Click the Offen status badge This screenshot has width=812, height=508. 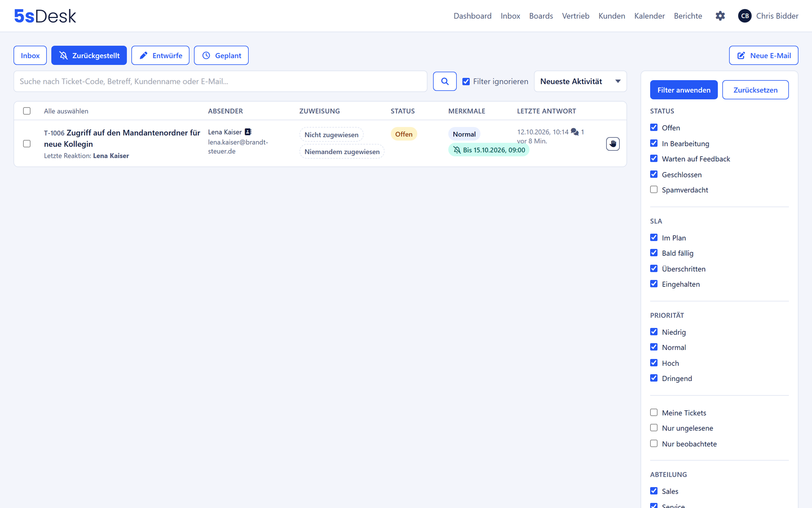coord(404,134)
